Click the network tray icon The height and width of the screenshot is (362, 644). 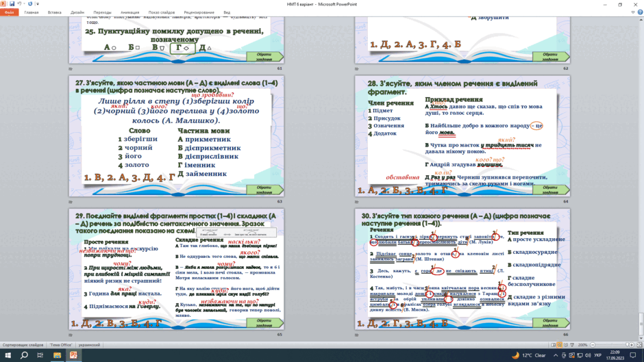pyautogui.click(x=580, y=355)
